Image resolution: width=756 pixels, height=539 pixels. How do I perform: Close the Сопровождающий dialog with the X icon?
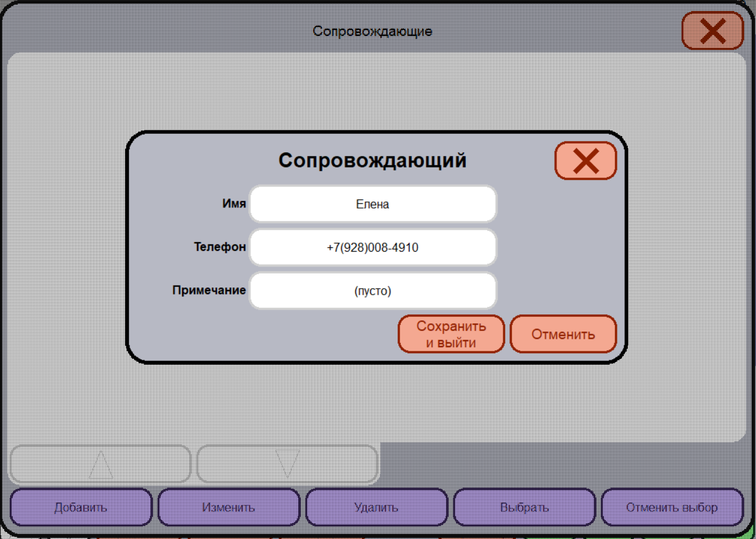coord(585,161)
